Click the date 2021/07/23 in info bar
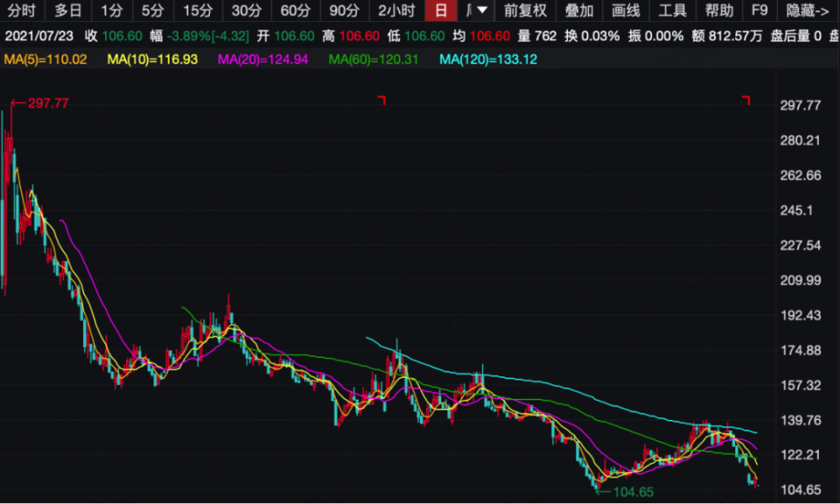The height and width of the screenshot is (504, 840). 39,36
